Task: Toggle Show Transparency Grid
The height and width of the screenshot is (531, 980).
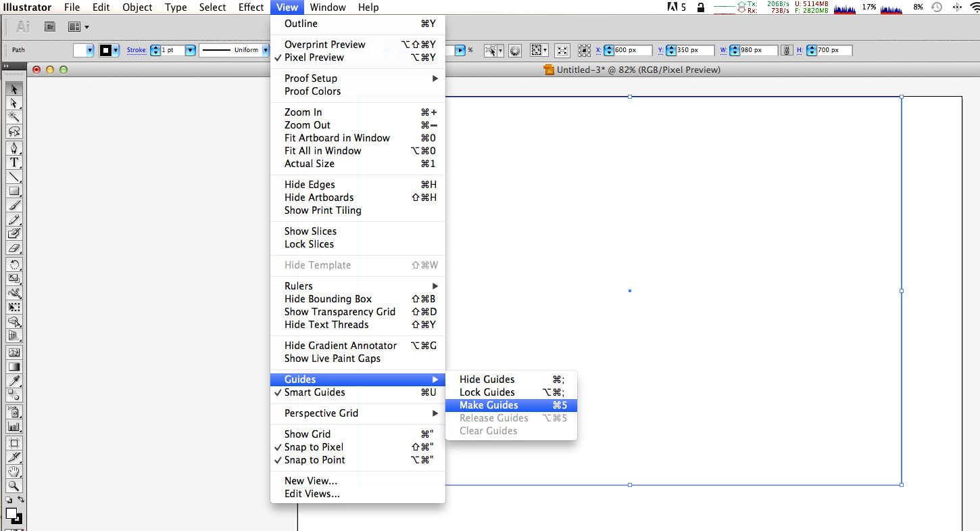Action: pyautogui.click(x=358, y=312)
